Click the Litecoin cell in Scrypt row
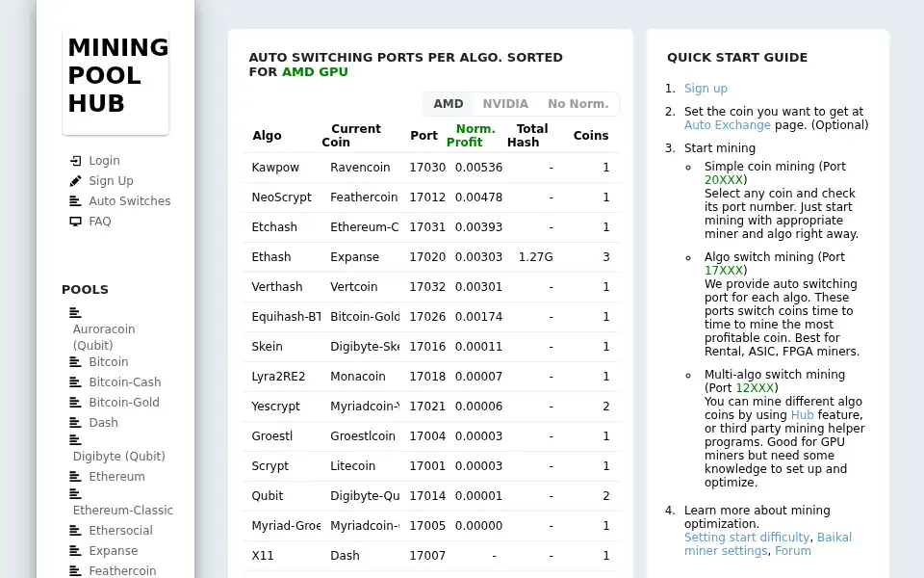 coord(352,466)
